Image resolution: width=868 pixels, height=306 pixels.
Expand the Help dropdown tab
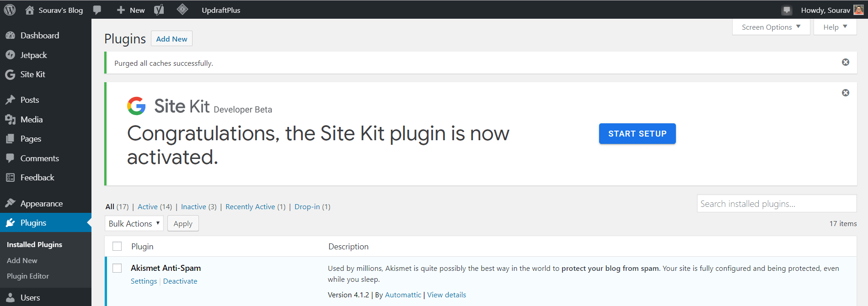click(835, 27)
